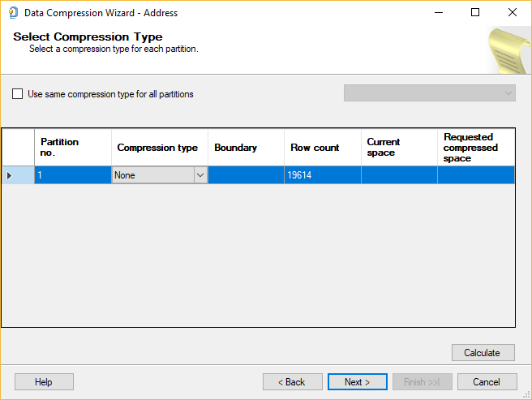Image resolution: width=532 pixels, height=400 pixels.
Task: Click the Requested compressed space column header
Action: tap(475, 148)
